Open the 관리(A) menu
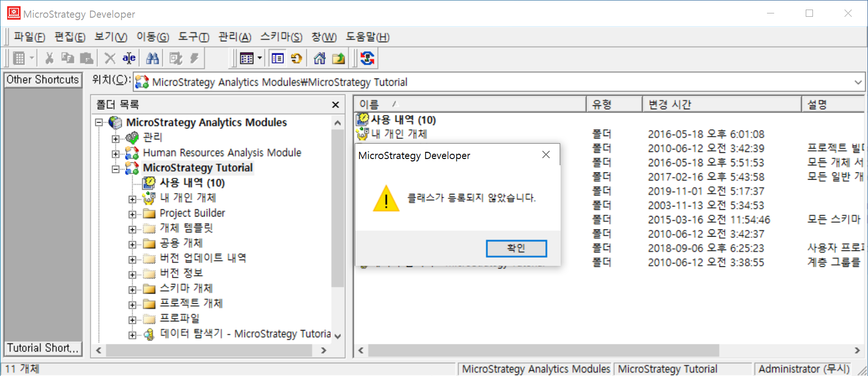 pyautogui.click(x=235, y=37)
